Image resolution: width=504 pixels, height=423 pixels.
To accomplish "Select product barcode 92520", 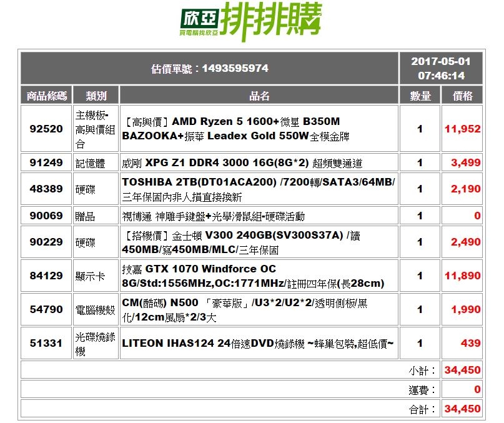I will pyautogui.click(x=46, y=129).
